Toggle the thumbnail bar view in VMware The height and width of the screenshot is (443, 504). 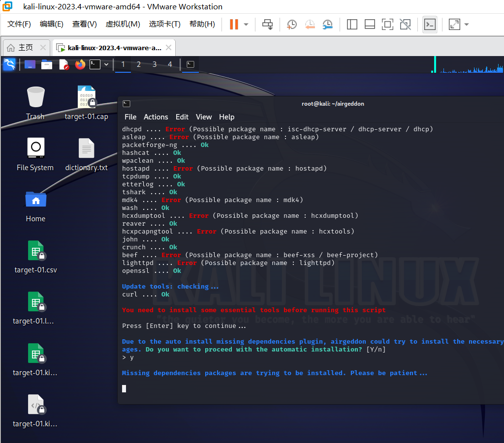click(370, 24)
